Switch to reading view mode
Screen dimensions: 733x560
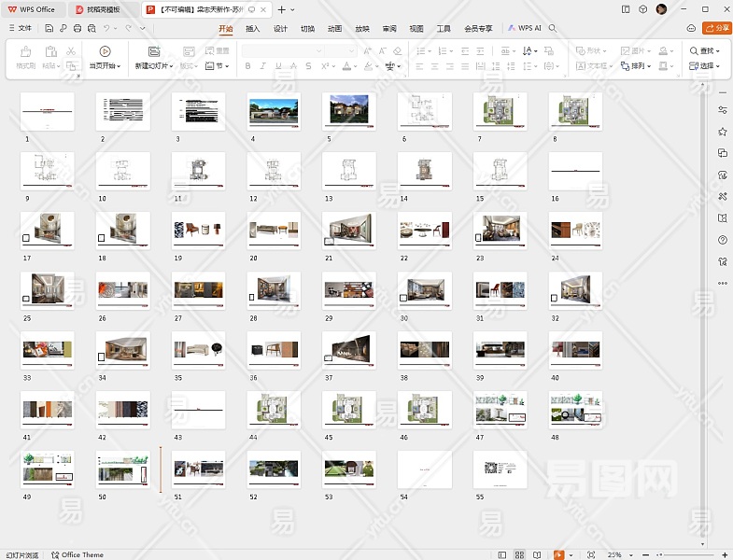pyautogui.click(x=537, y=554)
